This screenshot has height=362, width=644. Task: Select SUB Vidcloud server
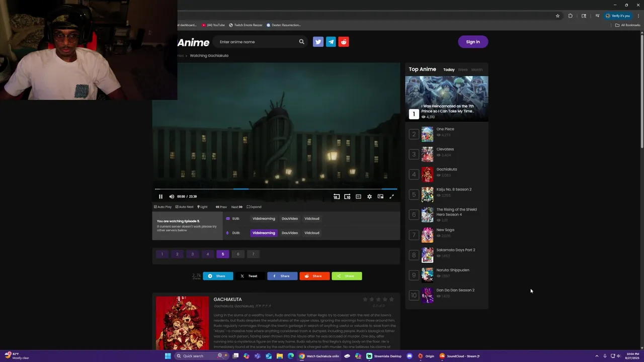click(x=312, y=219)
